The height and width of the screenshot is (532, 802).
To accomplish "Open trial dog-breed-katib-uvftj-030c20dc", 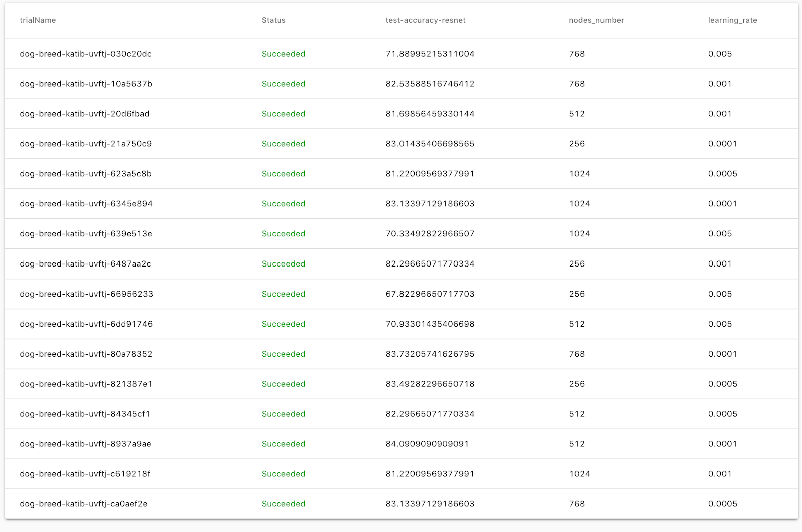I will click(x=86, y=54).
